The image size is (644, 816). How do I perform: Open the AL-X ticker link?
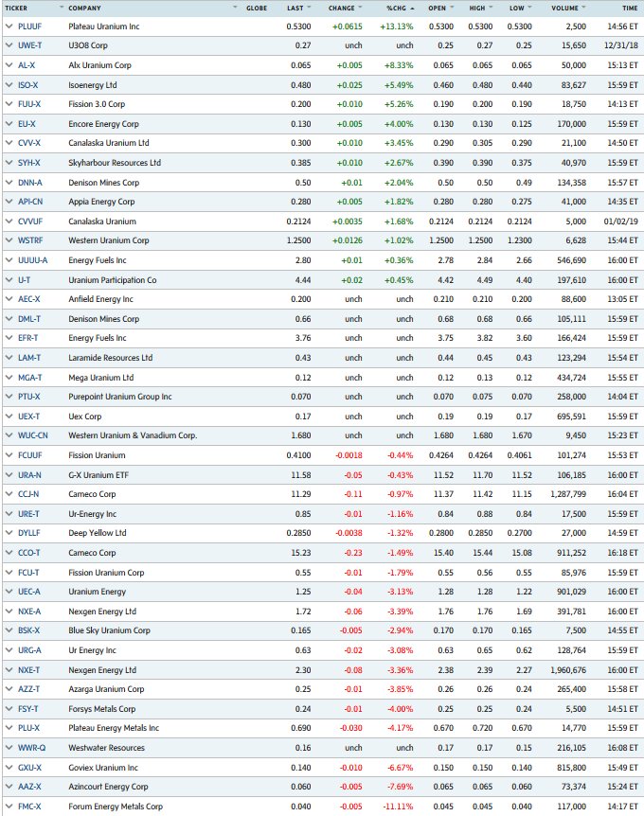[x=27, y=65]
